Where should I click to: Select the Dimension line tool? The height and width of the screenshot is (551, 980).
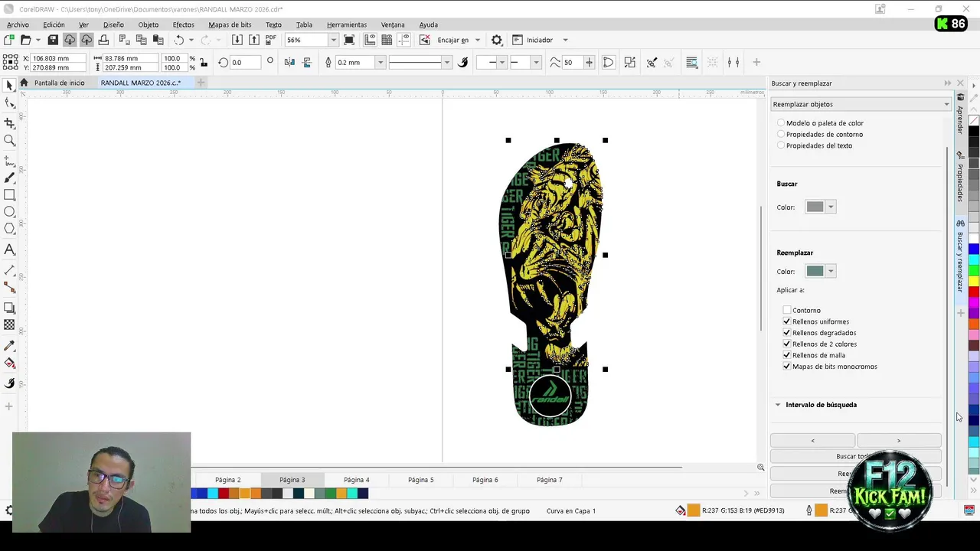[9, 270]
